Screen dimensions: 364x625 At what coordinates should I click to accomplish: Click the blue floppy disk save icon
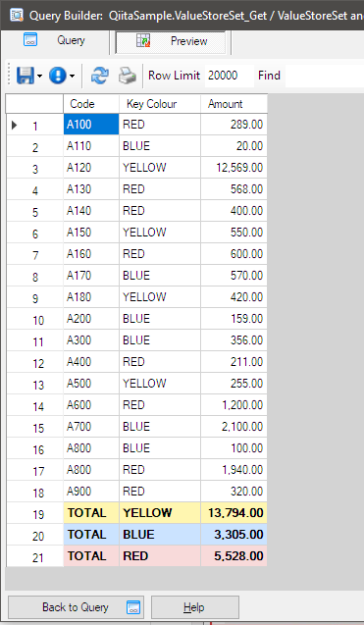click(x=25, y=76)
